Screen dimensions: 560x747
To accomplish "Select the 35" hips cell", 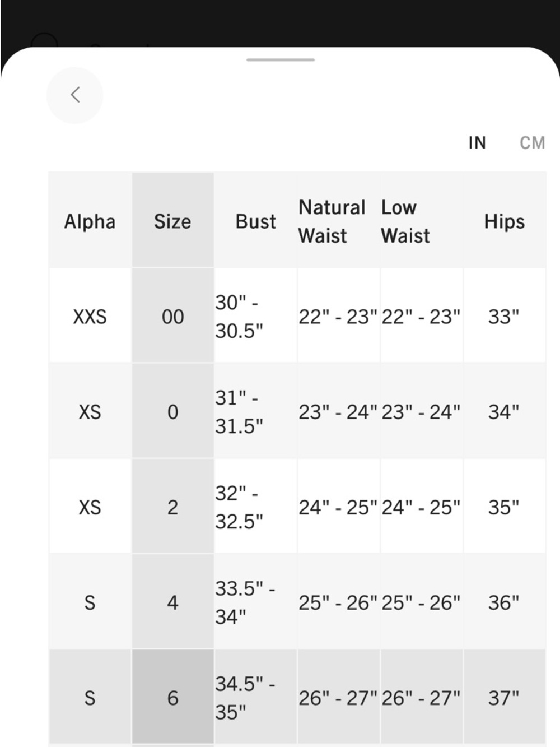I will point(505,506).
